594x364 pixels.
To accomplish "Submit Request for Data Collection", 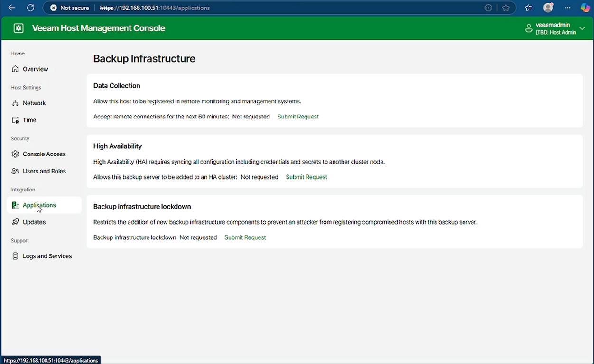I will point(298,117).
